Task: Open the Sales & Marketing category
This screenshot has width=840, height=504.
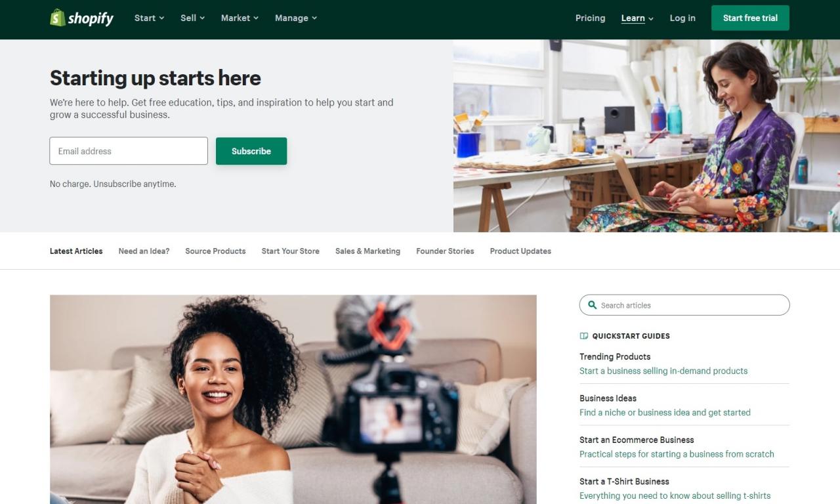Action: click(367, 251)
